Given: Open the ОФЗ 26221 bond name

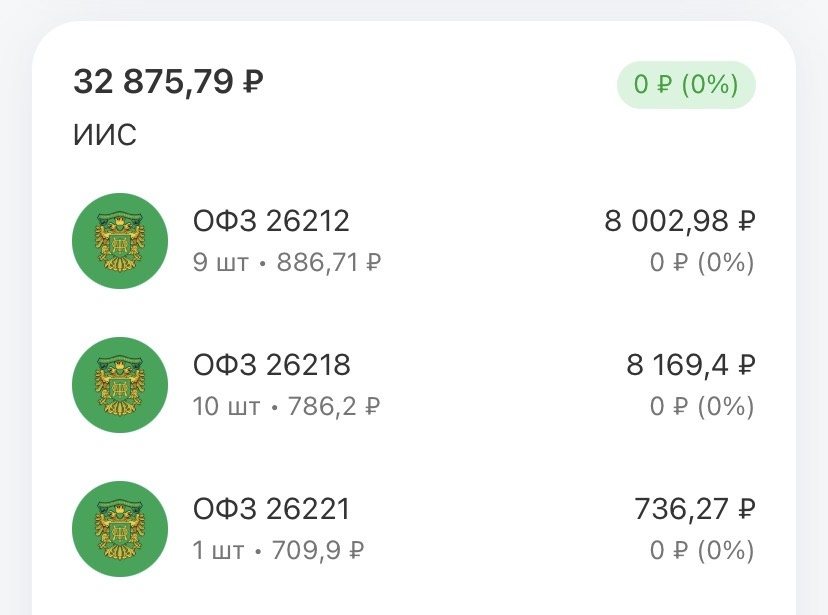Looking at the screenshot, I should pos(271,509).
